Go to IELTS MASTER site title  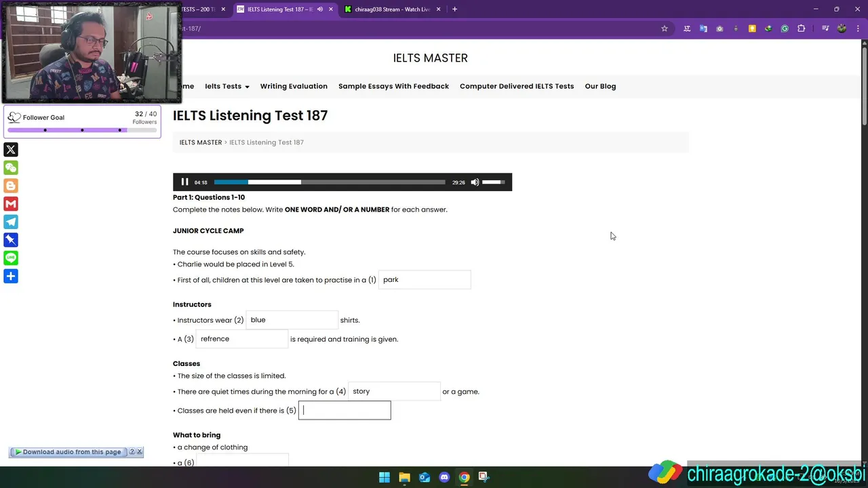point(430,58)
